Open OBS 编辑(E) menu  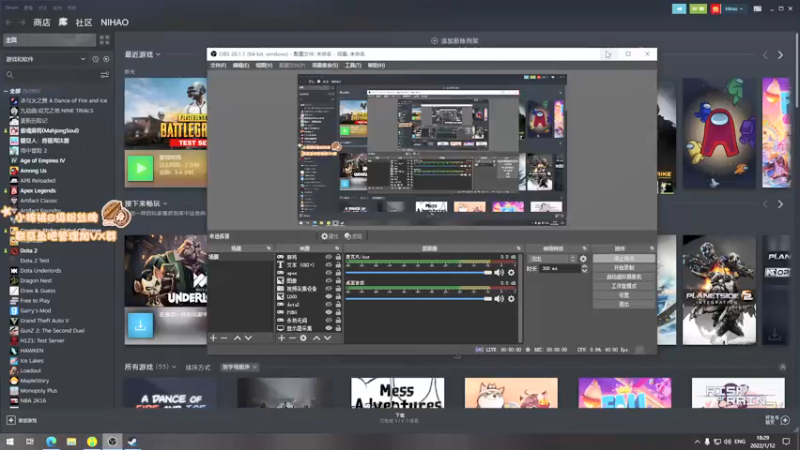pos(241,65)
